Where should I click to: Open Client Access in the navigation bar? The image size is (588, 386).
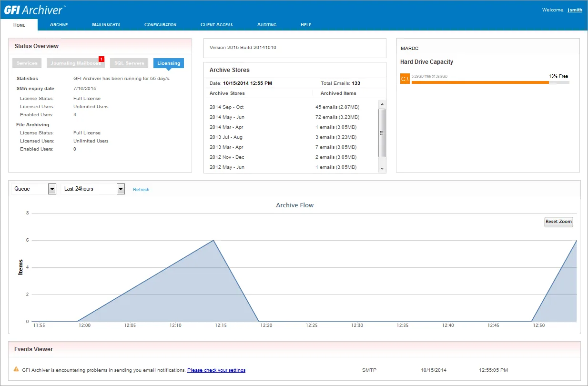click(217, 25)
